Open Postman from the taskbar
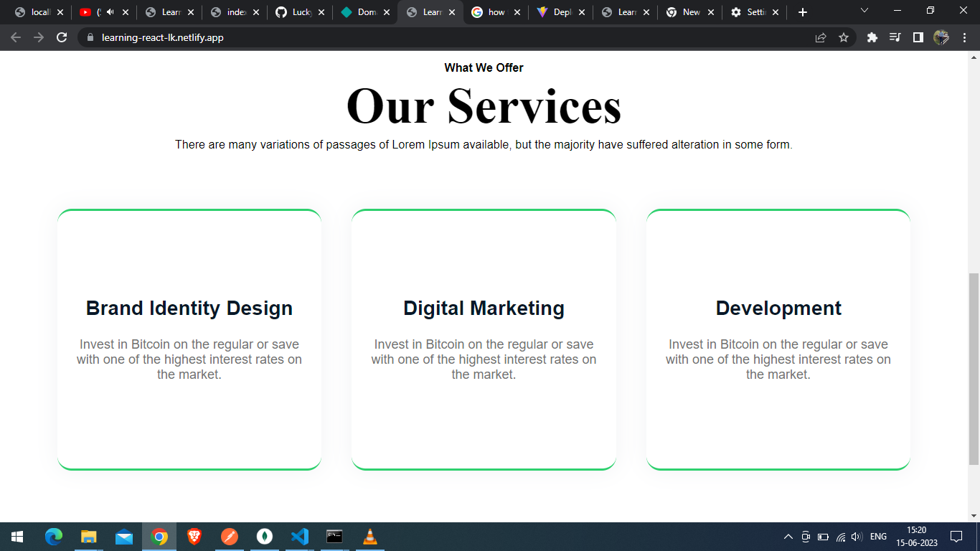 point(230,536)
